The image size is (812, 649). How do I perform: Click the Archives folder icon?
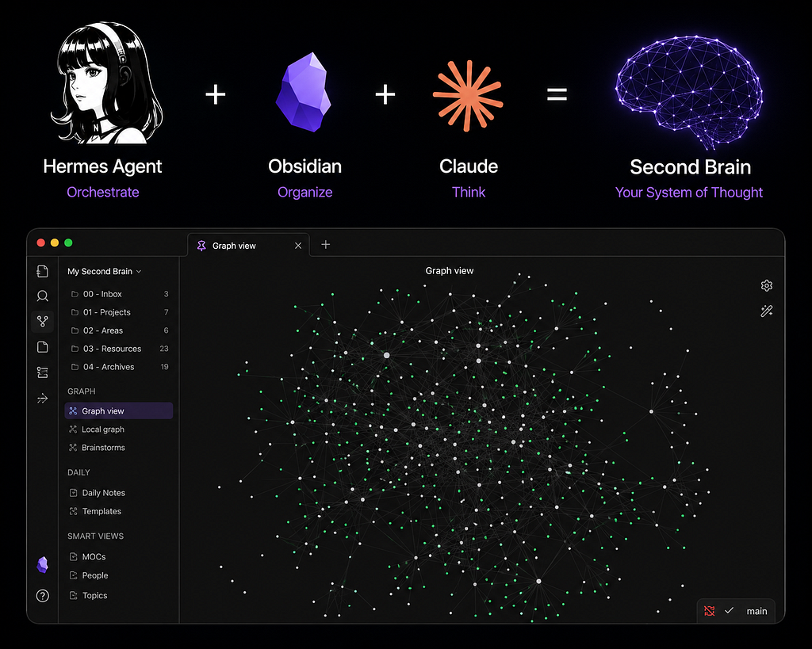75,366
